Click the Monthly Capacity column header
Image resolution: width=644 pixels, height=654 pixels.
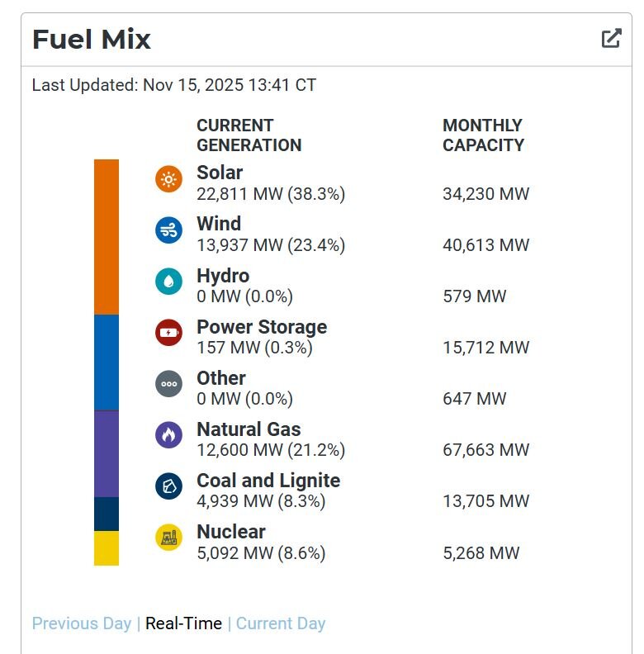tap(483, 135)
